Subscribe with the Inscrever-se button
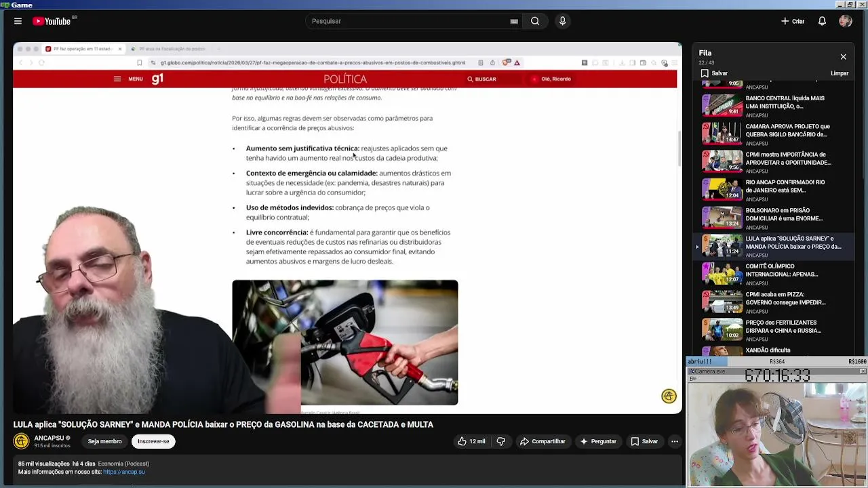This screenshot has height=488, width=868. (153, 441)
